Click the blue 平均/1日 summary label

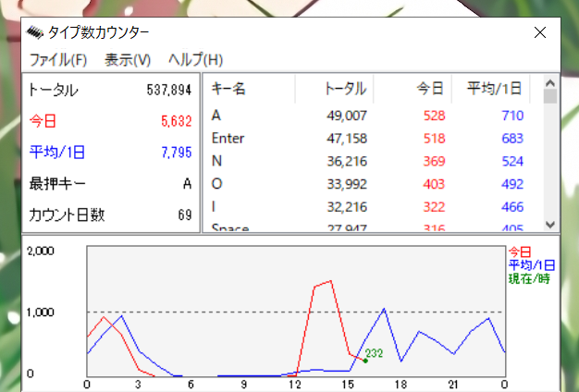click(x=56, y=153)
